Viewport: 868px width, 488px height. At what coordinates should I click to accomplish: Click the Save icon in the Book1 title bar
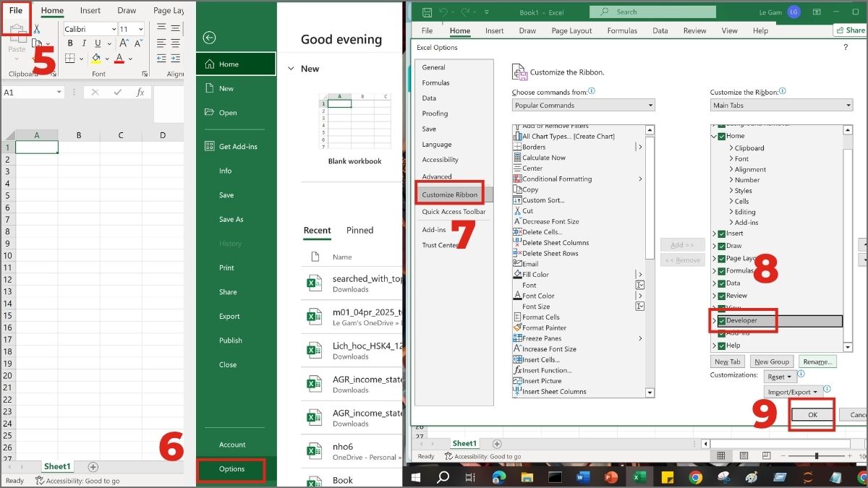point(427,12)
